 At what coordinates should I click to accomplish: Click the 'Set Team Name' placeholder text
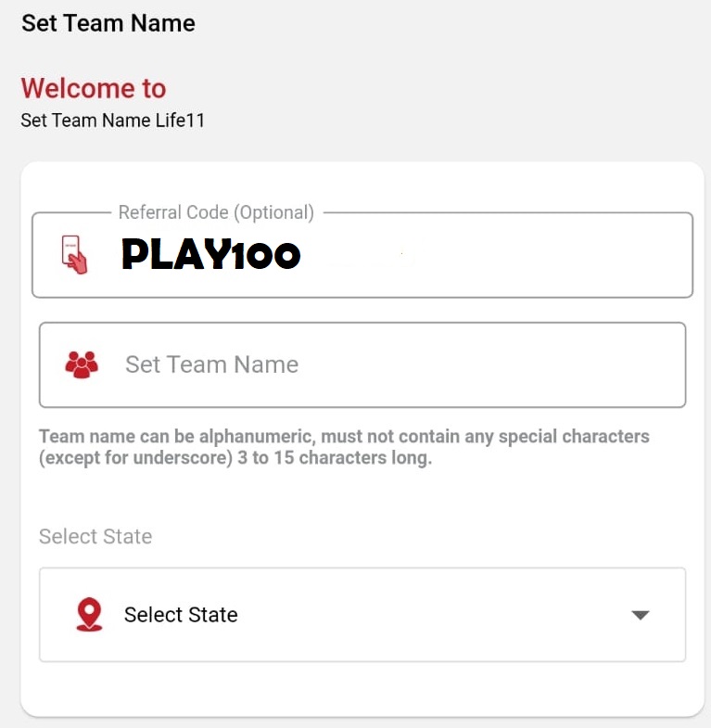pos(211,364)
